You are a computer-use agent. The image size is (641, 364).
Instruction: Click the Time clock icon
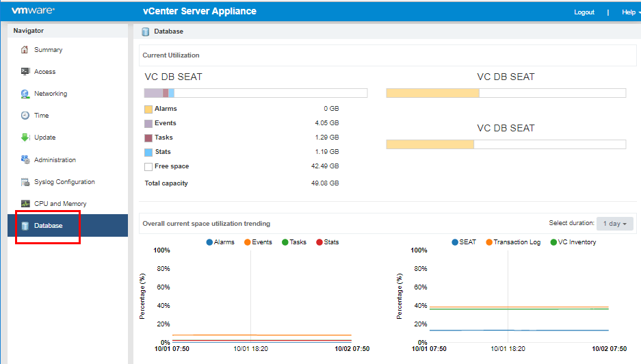coord(25,116)
